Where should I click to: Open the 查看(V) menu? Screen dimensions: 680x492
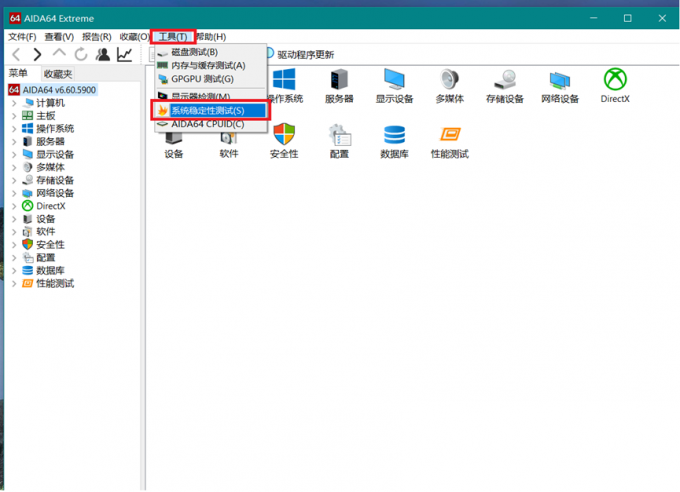59,37
